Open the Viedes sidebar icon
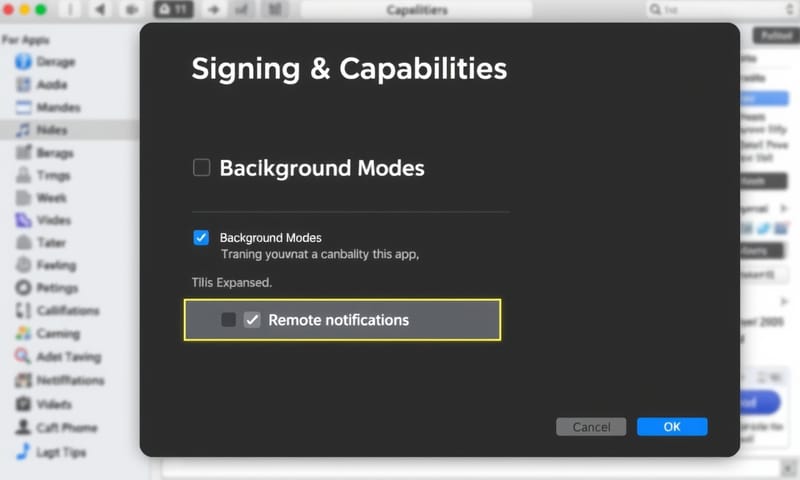Screen dimensions: 800x480 click(23, 220)
